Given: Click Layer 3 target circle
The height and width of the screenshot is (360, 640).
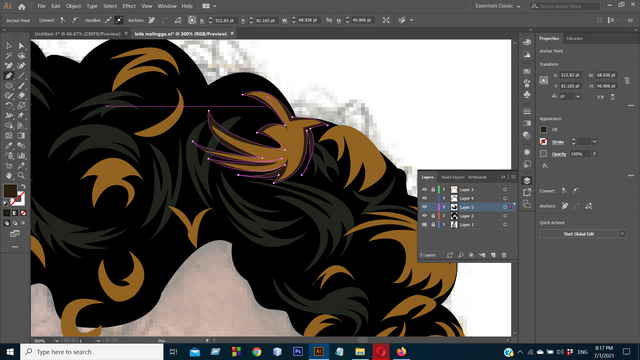Looking at the screenshot, I should [x=505, y=189].
